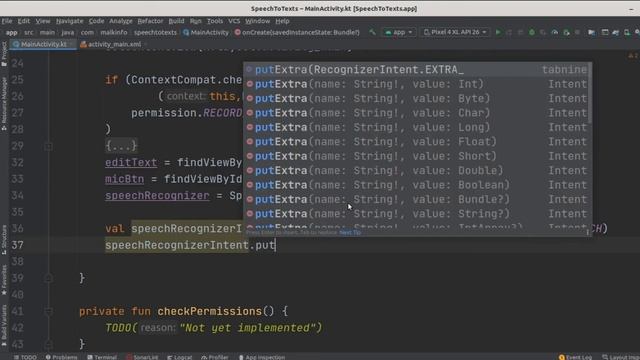Open the VCS menu
Image resolution: width=640 pixels, height=360 pixels.
[234, 21]
